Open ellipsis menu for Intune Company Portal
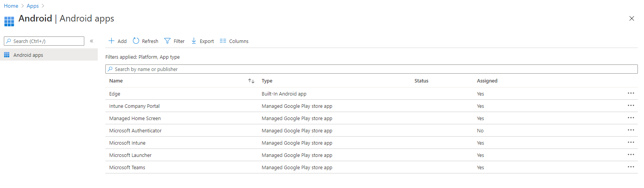The height and width of the screenshot is (188, 644). click(x=631, y=106)
